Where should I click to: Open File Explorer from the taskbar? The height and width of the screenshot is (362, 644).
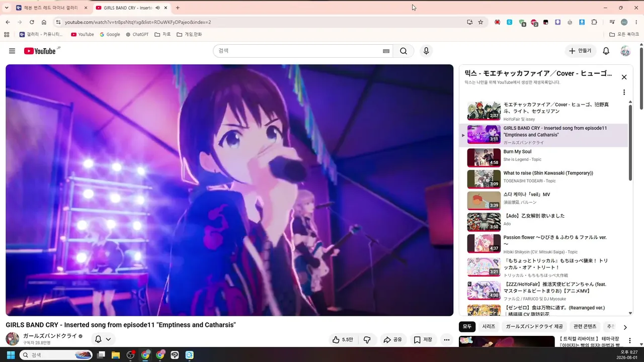click(x=116, y=355)
